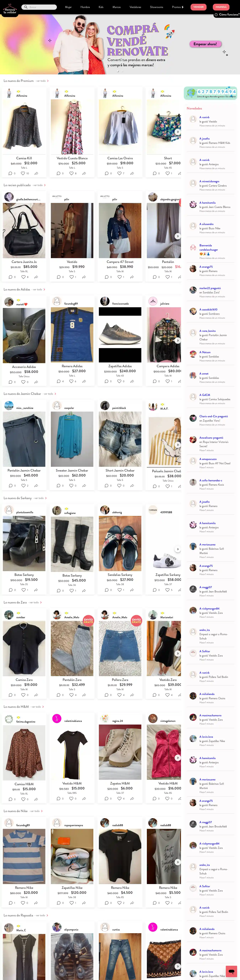Open comments on Zapatillas Nike

point(58,903)
